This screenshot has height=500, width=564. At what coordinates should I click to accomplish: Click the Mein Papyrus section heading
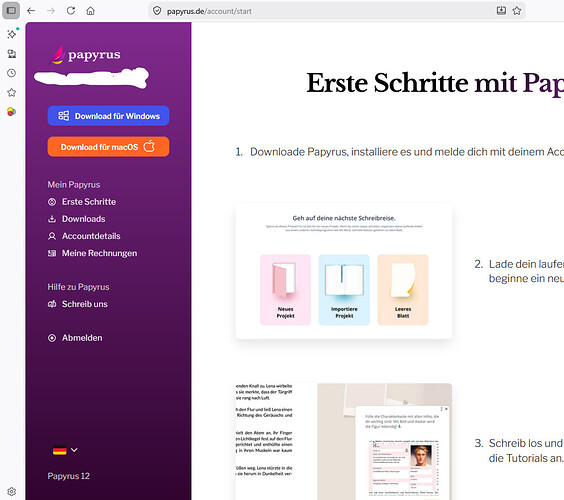point(74,185)
